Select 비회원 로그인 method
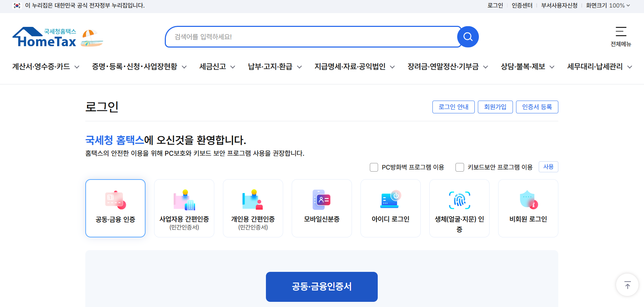 point(528,208)
